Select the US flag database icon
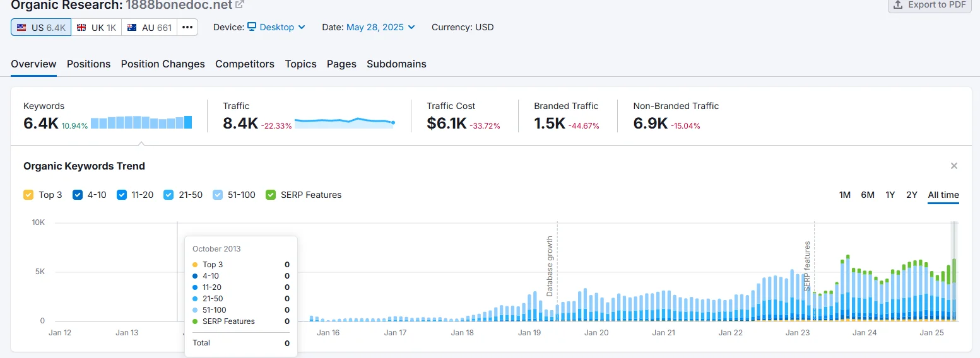This screenshot has width=980, height=358. coord(21,28)
